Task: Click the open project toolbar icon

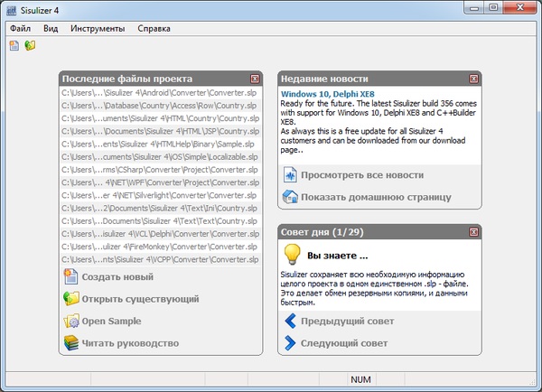Action: pyautogui.click(x=30, y=45)
